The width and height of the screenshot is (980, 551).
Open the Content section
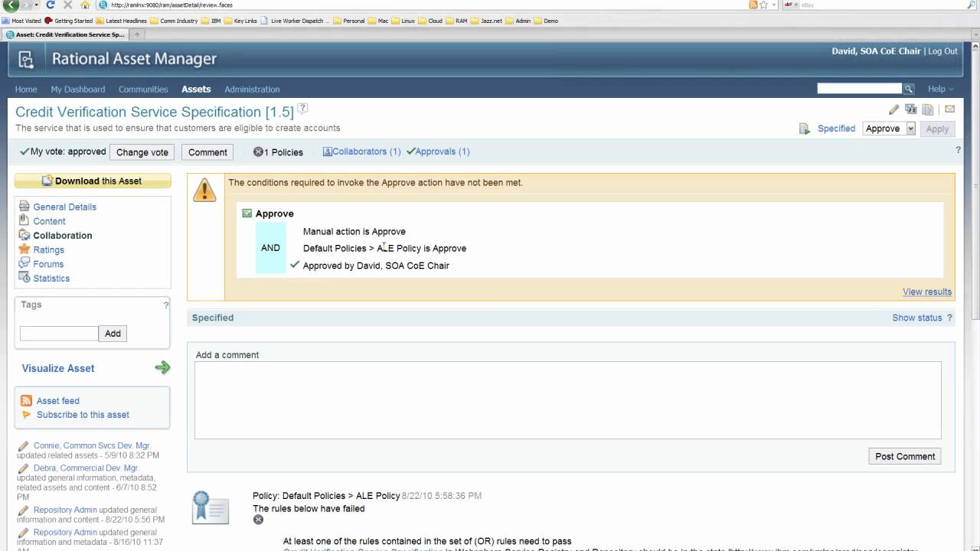(x=49, y=221)
